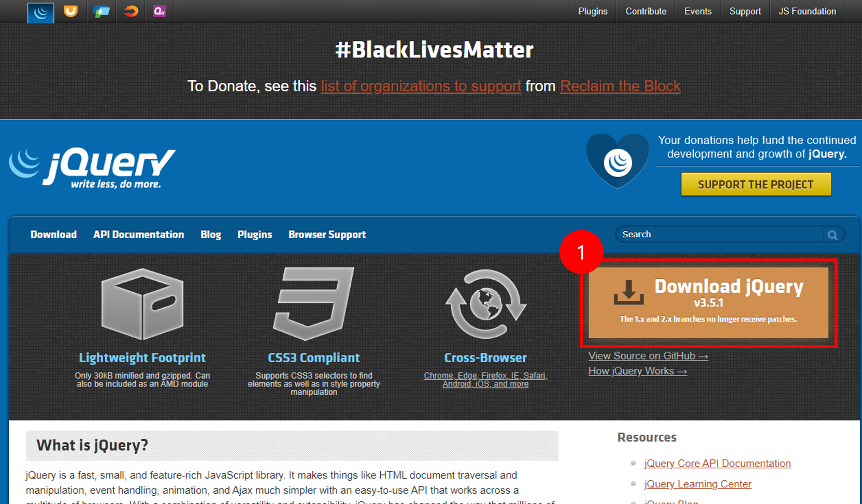Open the jQuery project icon in top bar
The image size is (862, 504).
[40, 12]
